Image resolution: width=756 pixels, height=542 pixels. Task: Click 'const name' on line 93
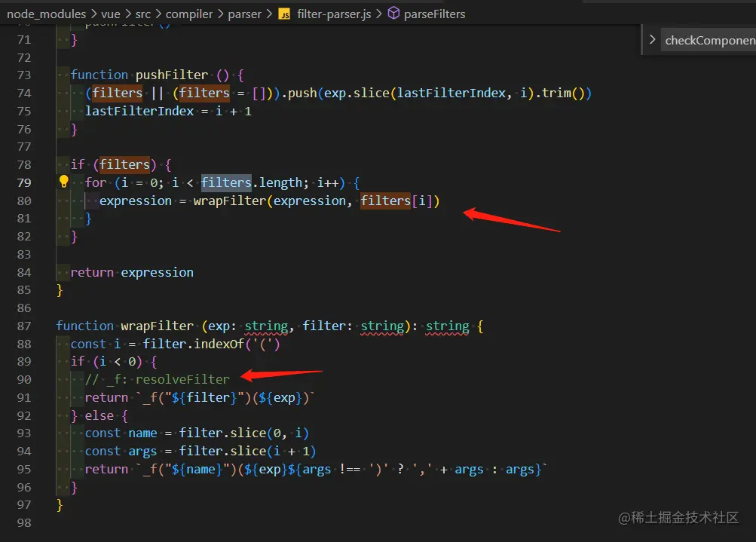click(121, 433)
